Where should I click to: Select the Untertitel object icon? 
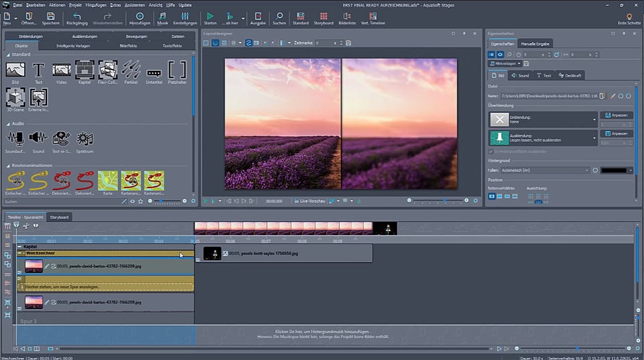click(154, 72)
